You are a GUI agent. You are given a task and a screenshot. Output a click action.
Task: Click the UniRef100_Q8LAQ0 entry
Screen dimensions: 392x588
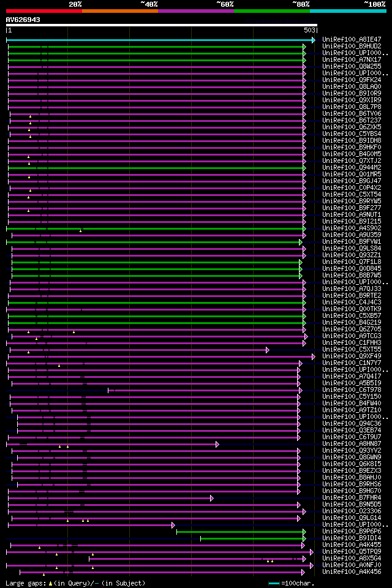tap(352, 86)
